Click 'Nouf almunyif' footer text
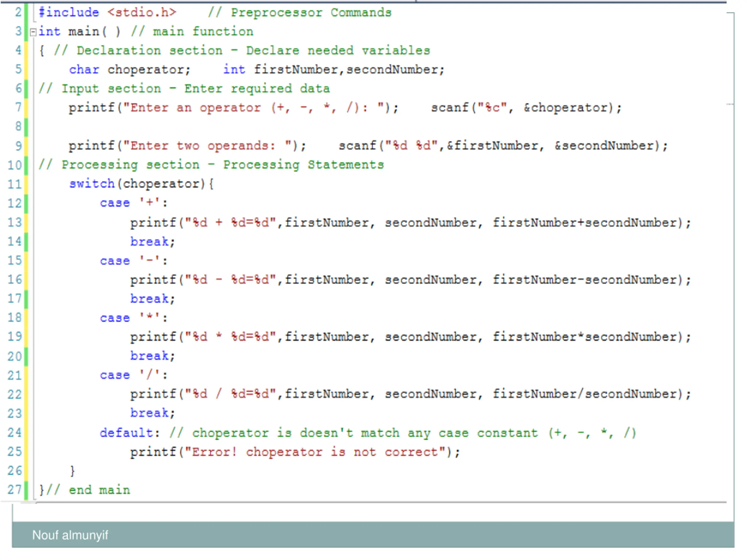 pyautogui.click(x=70, y=535)
